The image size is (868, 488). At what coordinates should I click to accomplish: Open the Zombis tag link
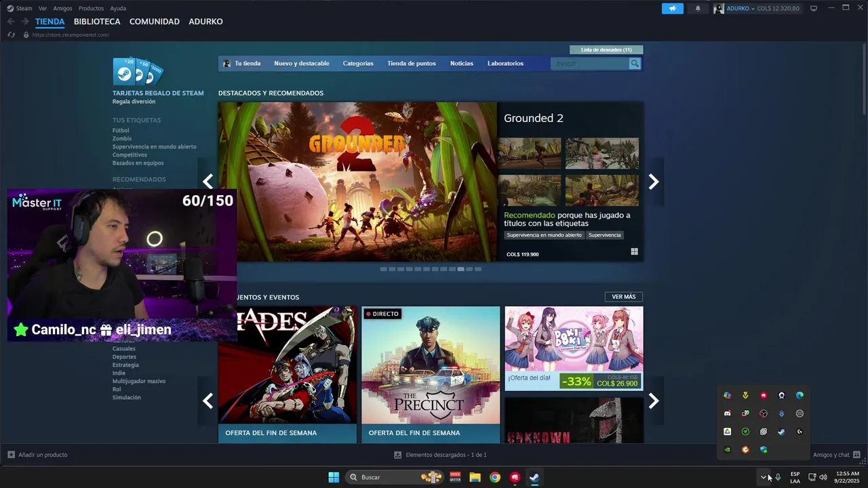[x=122, y=138]
